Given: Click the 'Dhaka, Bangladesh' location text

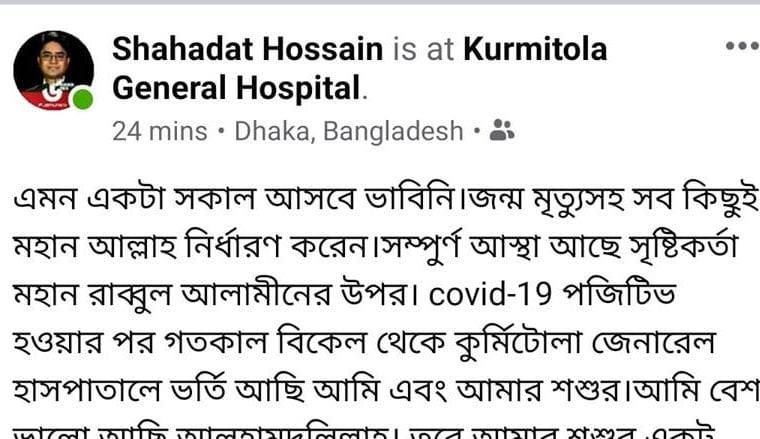Looking at the screenshot, I should (x=349, y=131).
